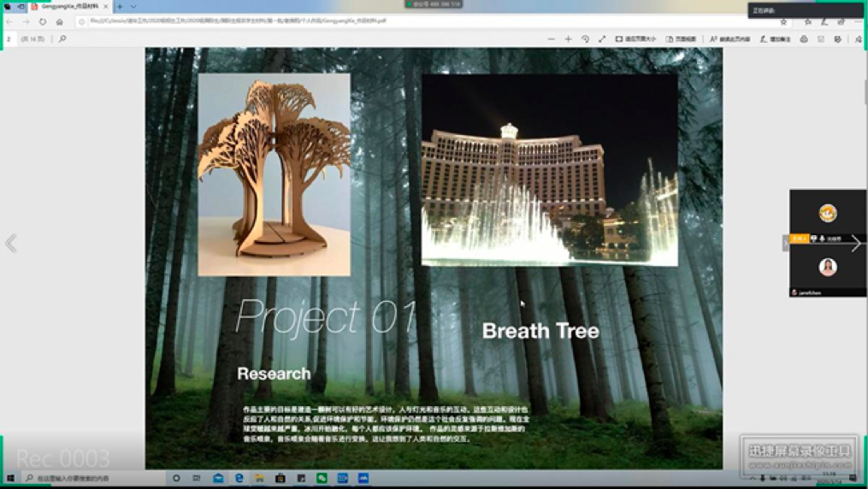The image size is (868, 489).
Task: Go to browser home page
Action: (x=60, y=21)
